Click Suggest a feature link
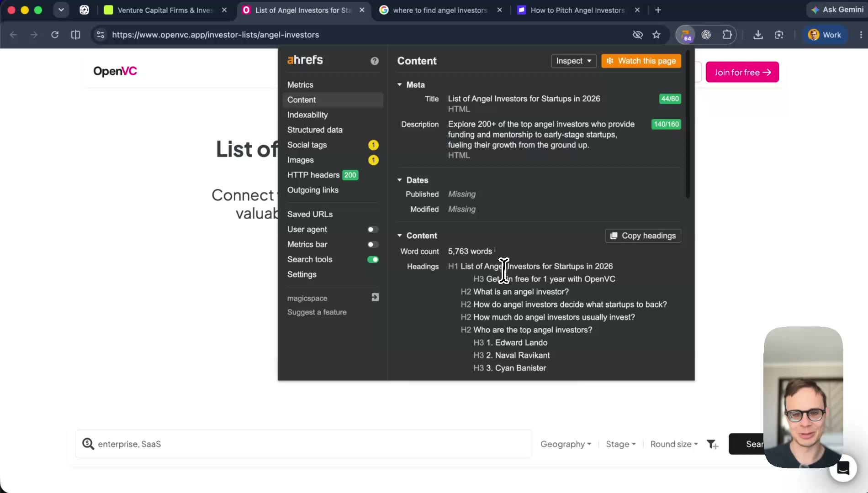This screenshot has width=868, height=493. point(317,312)
